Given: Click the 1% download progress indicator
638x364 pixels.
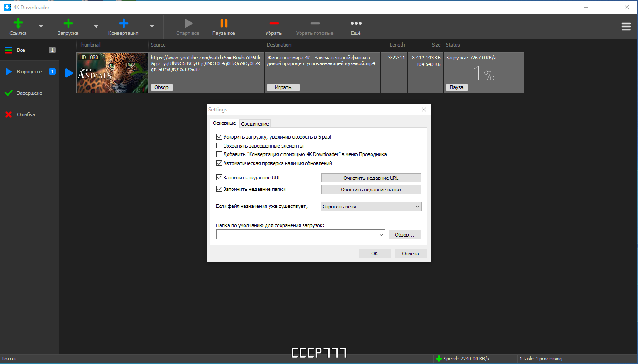Looking at the screenshot, I should [x=484, y=73].
